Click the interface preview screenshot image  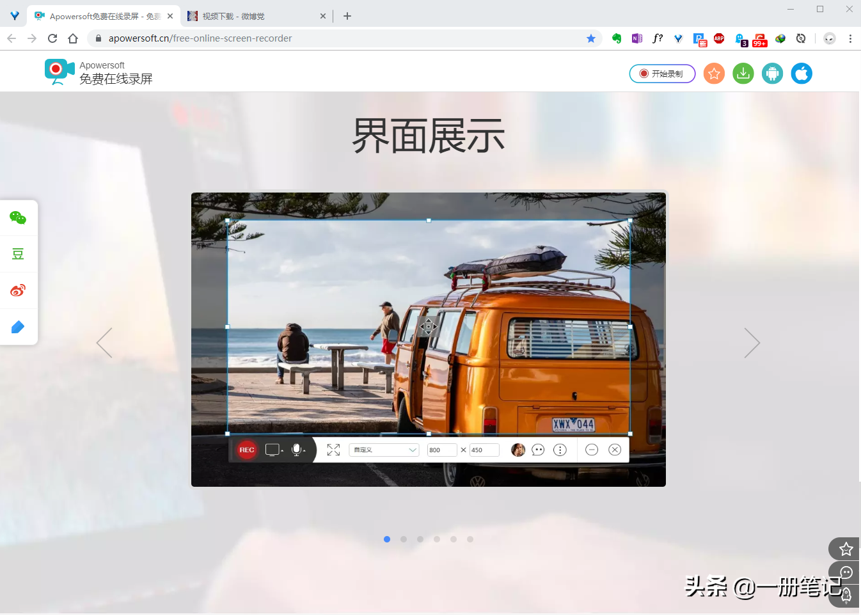tap(428, 339)
